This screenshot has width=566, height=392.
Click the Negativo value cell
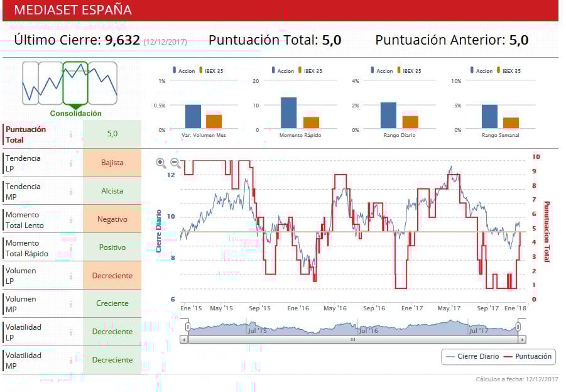pyautogui.click(x=112, y=219)
